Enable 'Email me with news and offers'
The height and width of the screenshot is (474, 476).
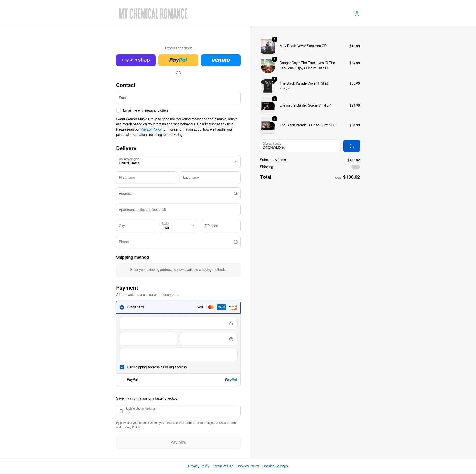(x=118, y=110)
